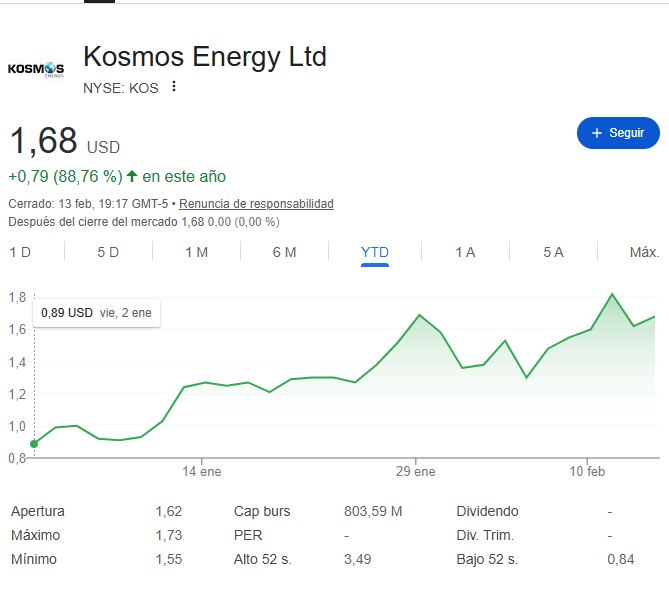Click the 0,89 USD chart tooltip

[x=96, y=313]
